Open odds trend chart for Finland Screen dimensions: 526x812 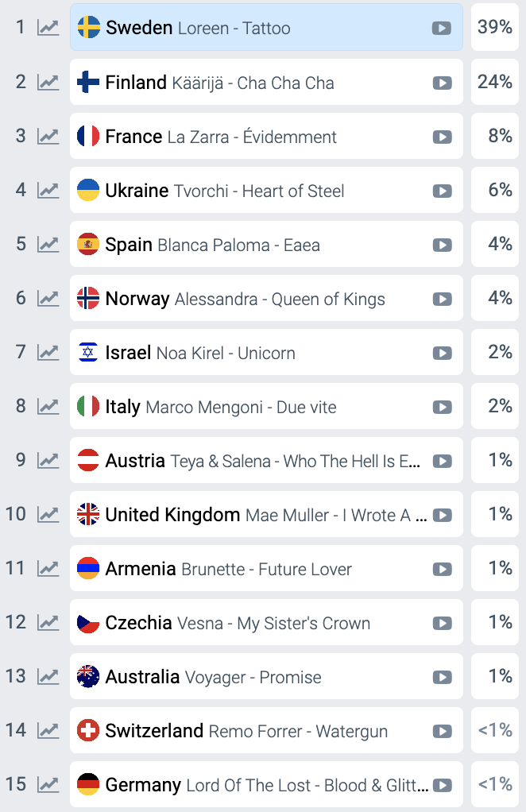pyautogui.click(x=48, y=82)
